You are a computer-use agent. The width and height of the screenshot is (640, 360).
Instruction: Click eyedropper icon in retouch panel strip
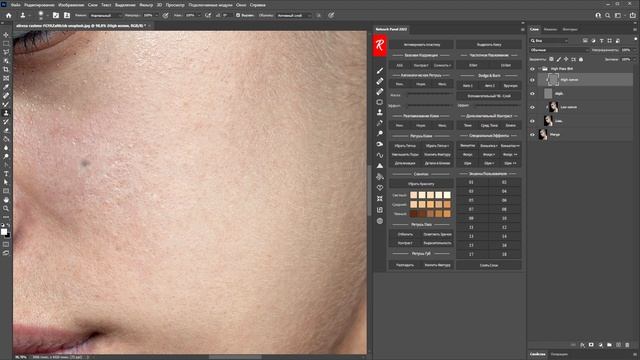coord(380,122)
